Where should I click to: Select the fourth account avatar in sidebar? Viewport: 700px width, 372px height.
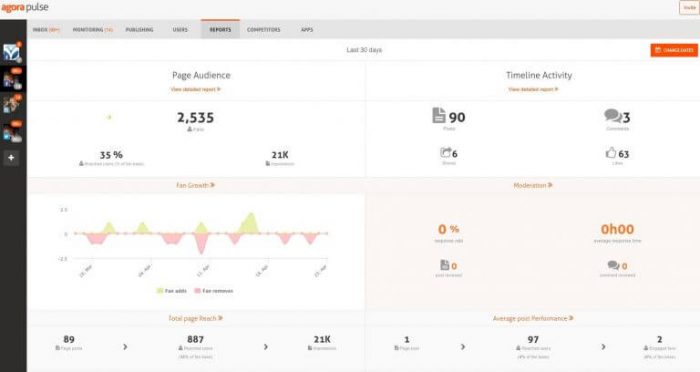coord(12,132)
